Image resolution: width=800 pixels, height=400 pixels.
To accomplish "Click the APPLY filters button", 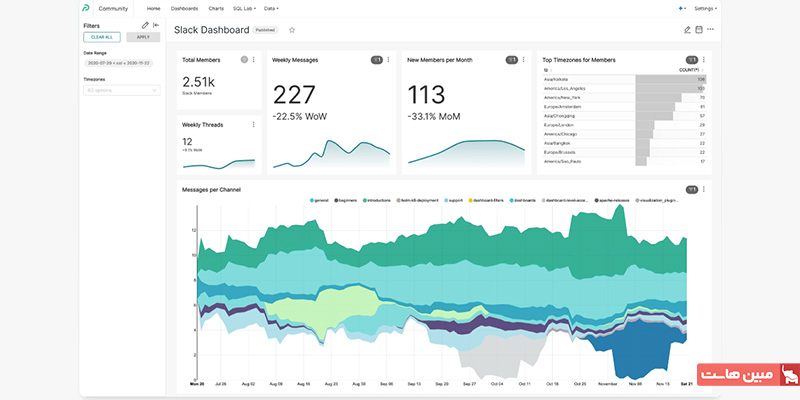I will point(143,37).
